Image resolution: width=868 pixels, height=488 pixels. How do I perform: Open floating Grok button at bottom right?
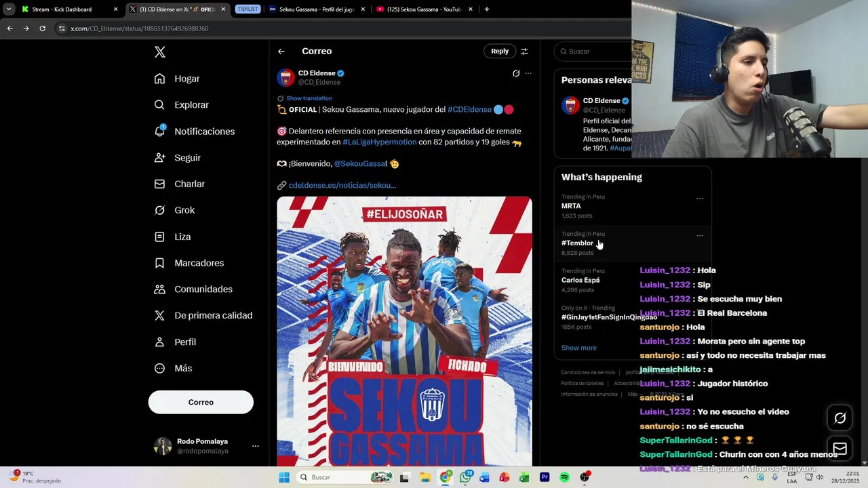[x=840, y=418]
